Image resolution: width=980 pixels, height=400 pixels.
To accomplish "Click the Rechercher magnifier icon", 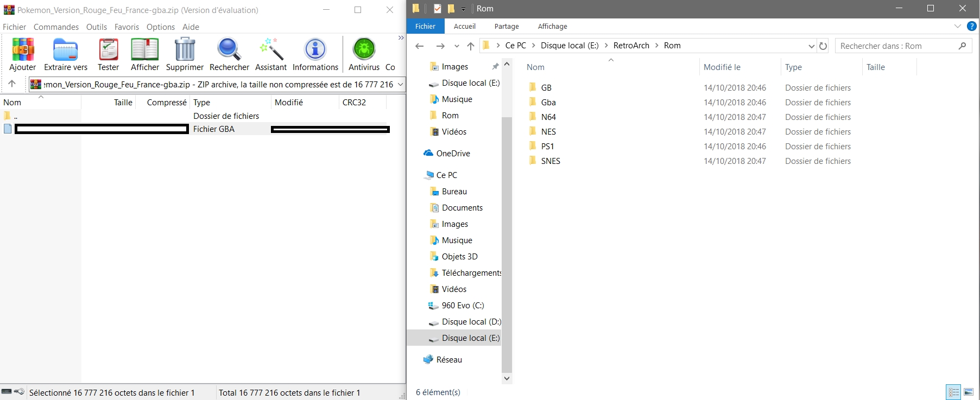I will [229, 49].
